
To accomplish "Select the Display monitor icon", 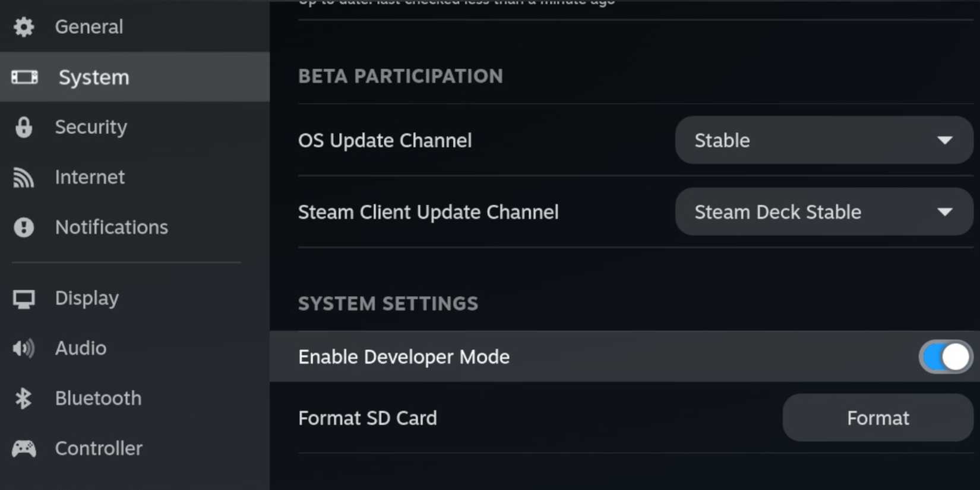I will pyautogui.click(x=23, y=298).
